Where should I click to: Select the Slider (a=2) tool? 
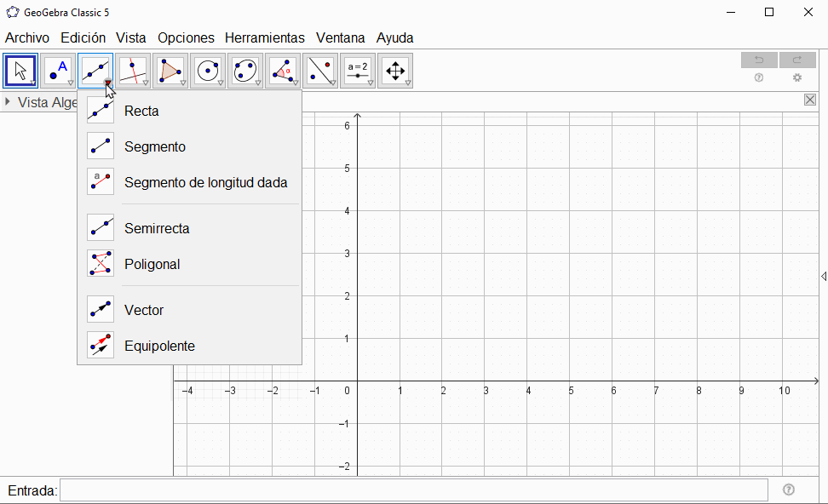coord(358,71)
